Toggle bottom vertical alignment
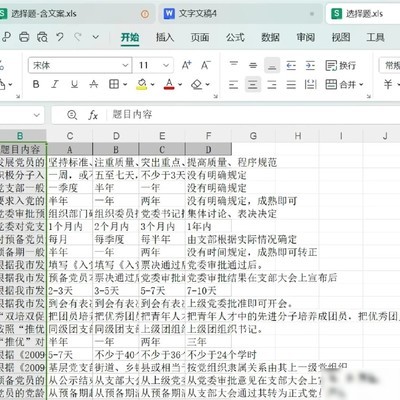The height and width of the screenshot is (400, 400). [272, 65]
